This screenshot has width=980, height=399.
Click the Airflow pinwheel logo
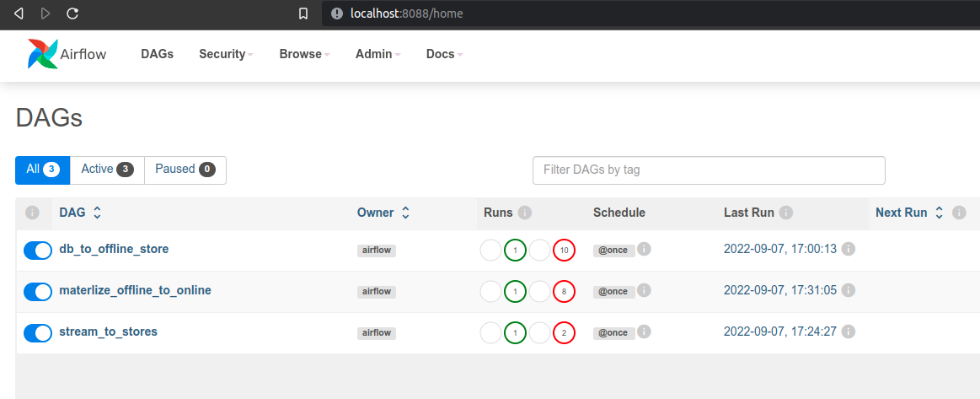click(x=43, y=54)
